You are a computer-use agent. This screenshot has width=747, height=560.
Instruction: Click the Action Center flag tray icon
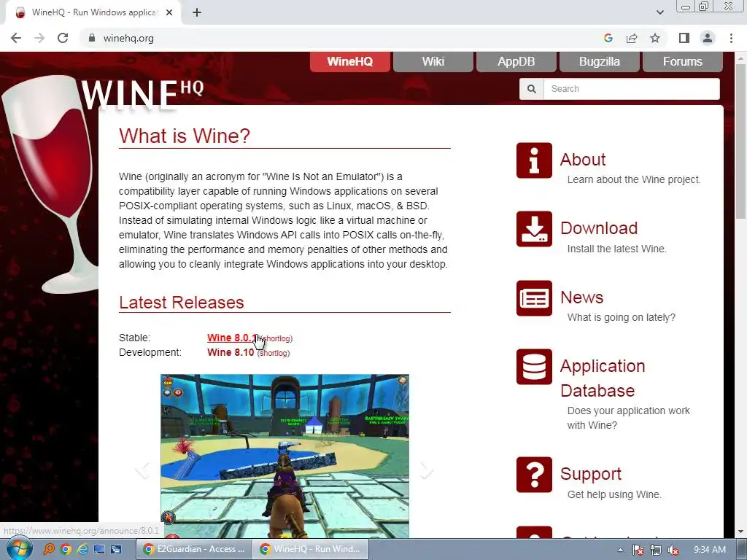point(638,551)
